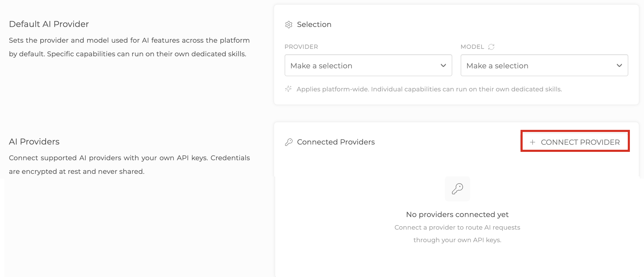Click the PROVIDER field label
Viewport: 644px width, 277px height.
point(301,47)
